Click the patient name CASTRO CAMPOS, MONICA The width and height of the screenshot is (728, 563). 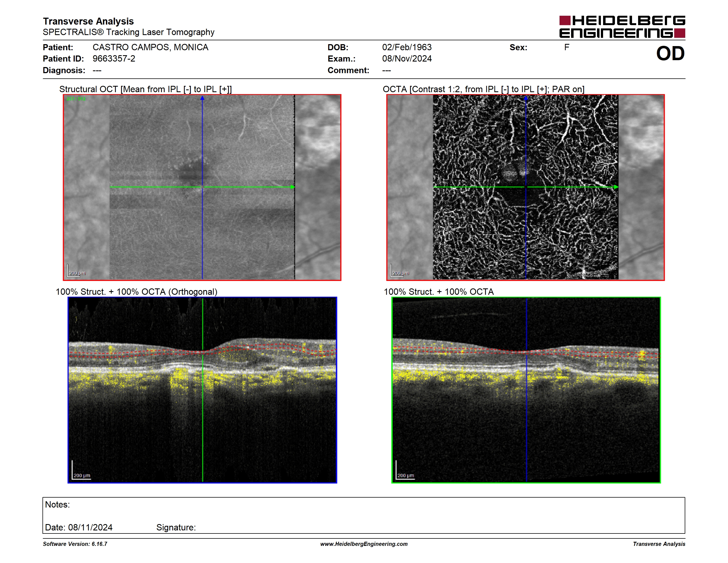point(150,47)
